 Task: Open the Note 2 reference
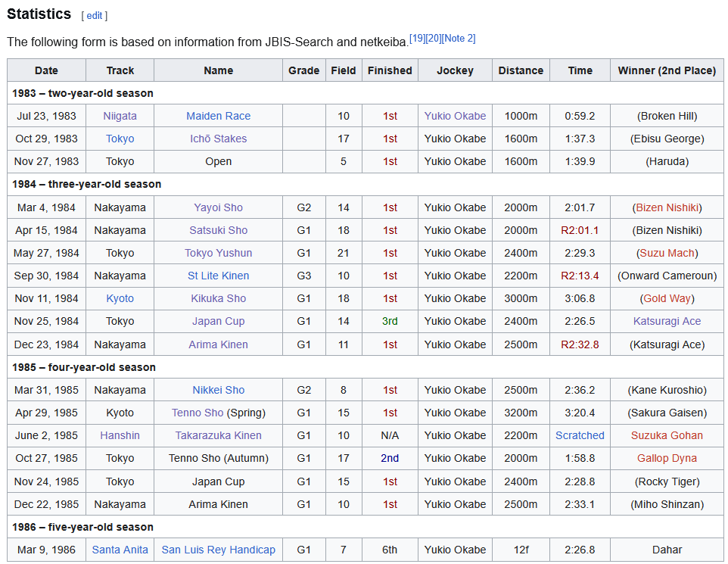(x=459, y=38)
